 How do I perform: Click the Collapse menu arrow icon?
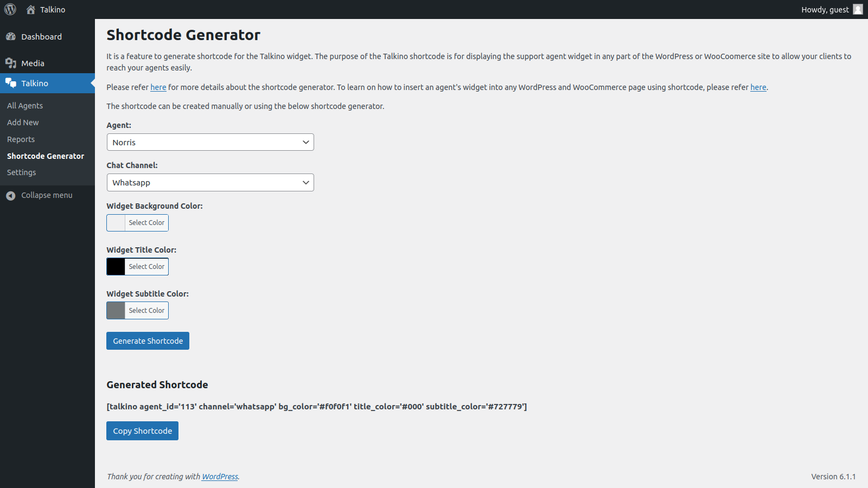tap(11, 196)
